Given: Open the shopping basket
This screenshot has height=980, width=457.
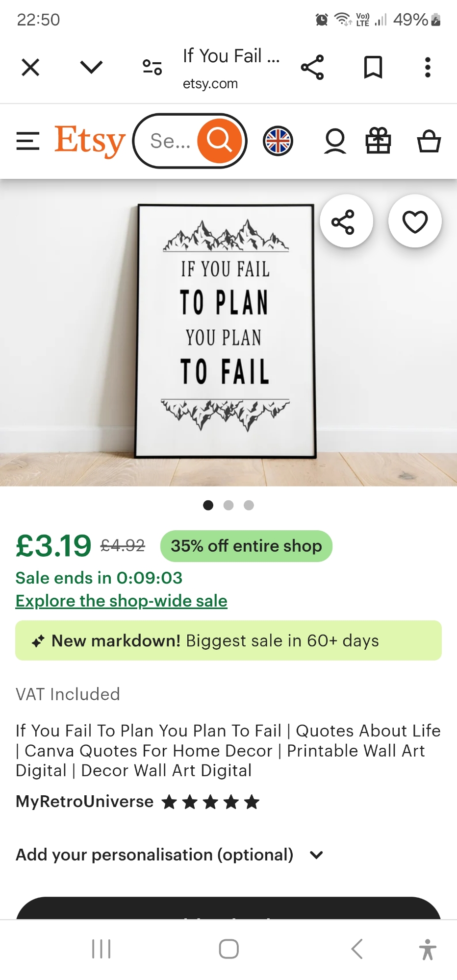Looking at the screenshot, I should pos(429,141).
